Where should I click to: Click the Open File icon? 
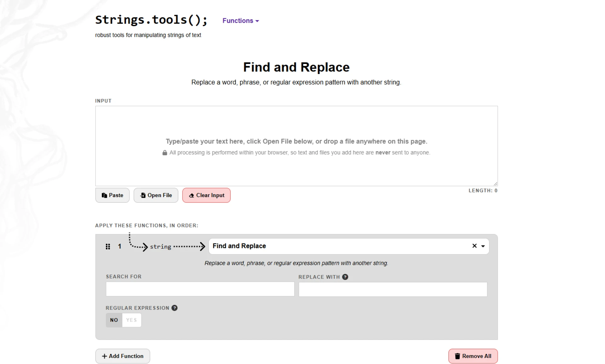point(143,195)
